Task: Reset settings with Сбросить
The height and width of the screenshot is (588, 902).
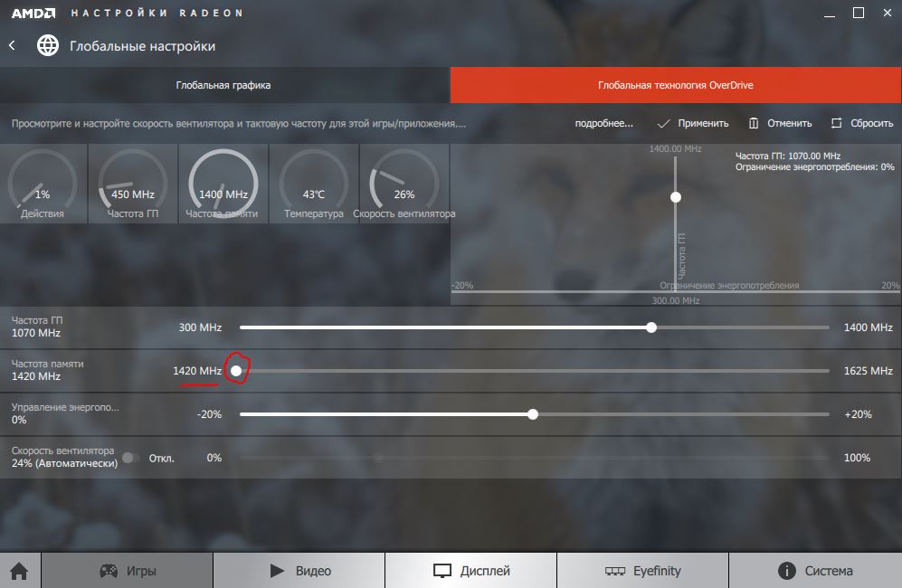Action: (x=871, y=123)
